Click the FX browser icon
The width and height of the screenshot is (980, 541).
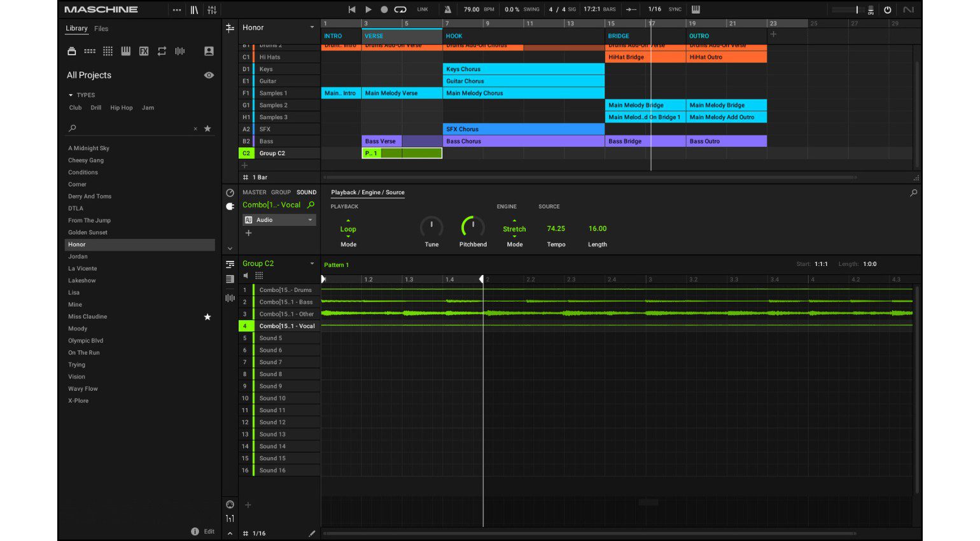pyautogui.click(x=144, y=51)
